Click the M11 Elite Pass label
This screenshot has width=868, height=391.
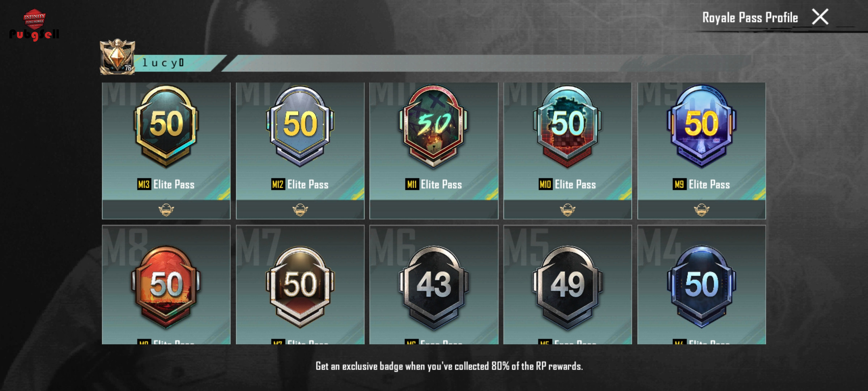434,185
